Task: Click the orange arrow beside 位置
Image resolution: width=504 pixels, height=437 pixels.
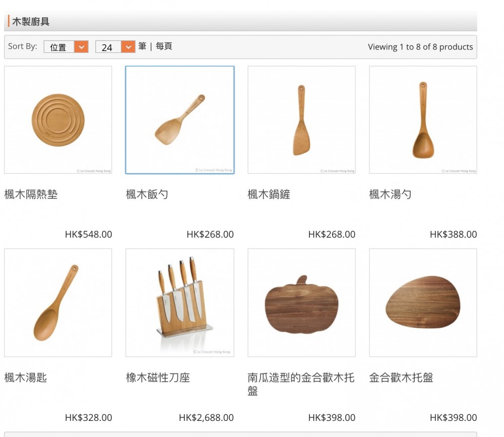Action: (x=81, y=47)
